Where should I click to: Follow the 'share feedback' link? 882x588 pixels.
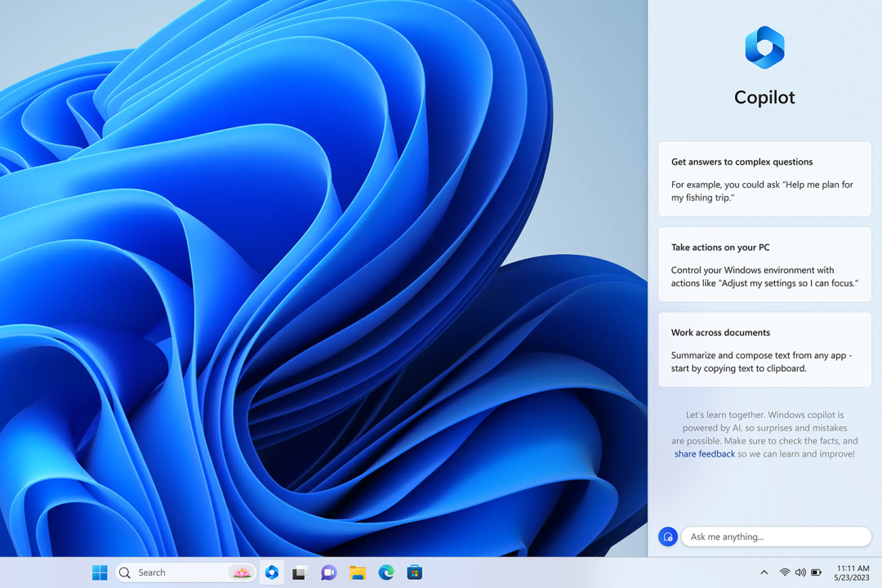pyautogui.click(x=704, y=454)
